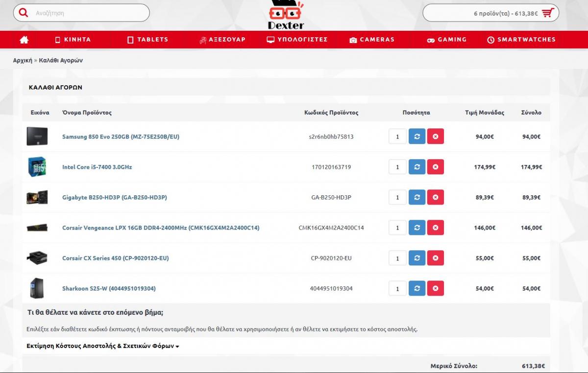588x373 pixels.
Task: Open the Dexter logo homepage
Action: pos(286,15)
